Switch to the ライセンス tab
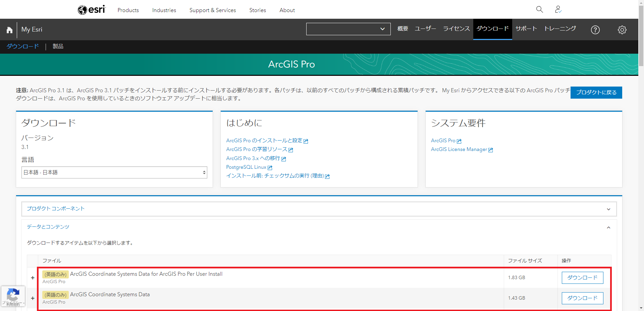 tap(457, 29)
